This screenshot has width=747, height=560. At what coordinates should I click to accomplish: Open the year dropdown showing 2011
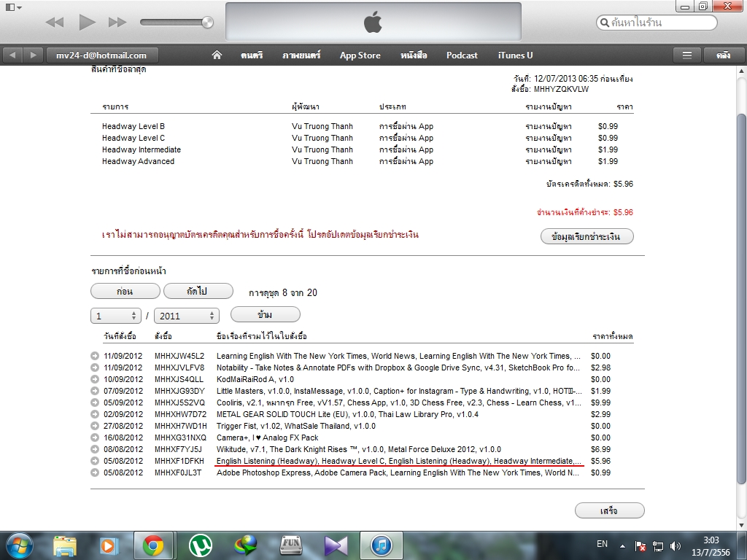click(186, 316)
